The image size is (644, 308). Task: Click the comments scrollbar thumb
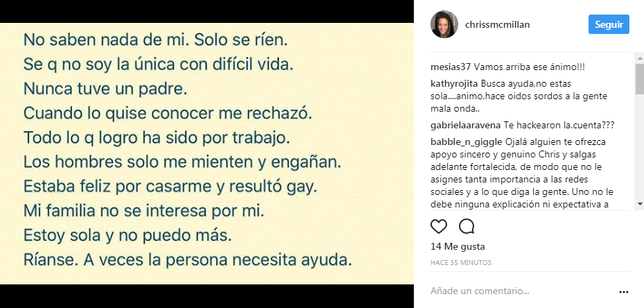(x=640, y=80)
